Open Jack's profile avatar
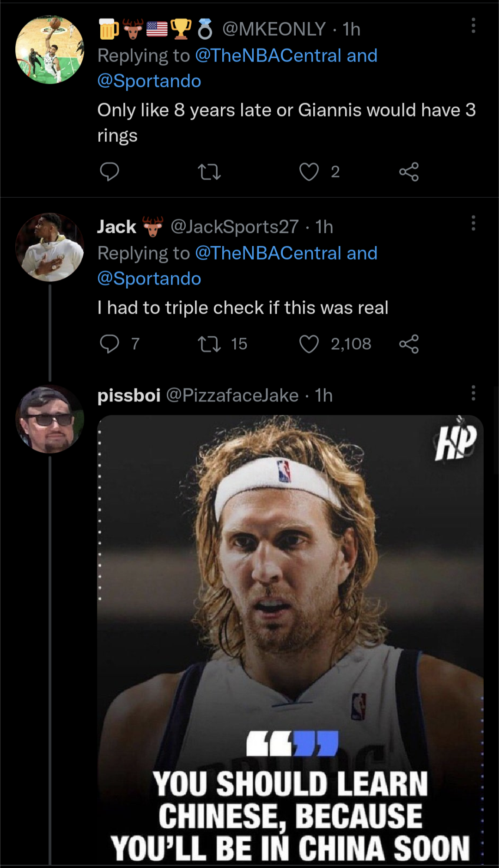The width and height of the screenshot is (499, 868). [50, 247]
